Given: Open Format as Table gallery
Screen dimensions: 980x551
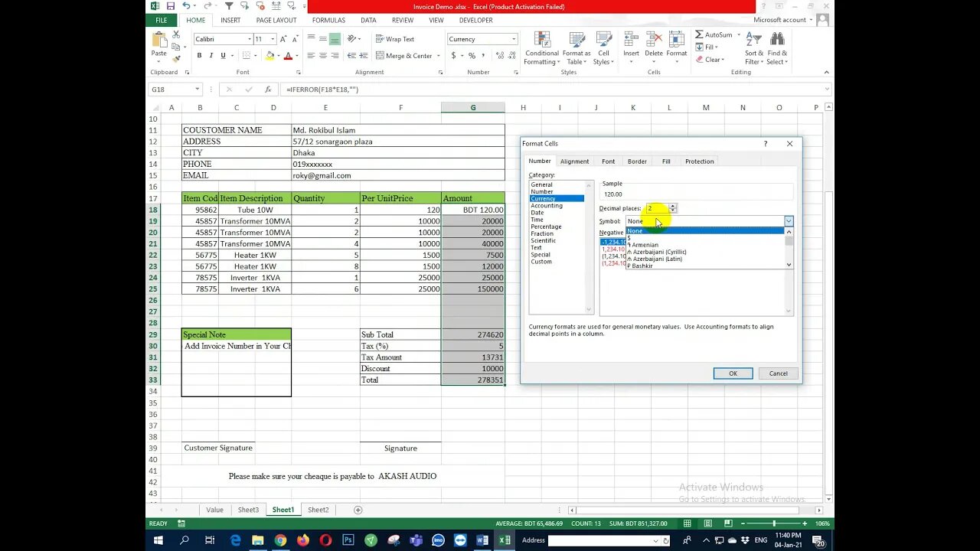Looking at the screenshot, I should [576, 48].
